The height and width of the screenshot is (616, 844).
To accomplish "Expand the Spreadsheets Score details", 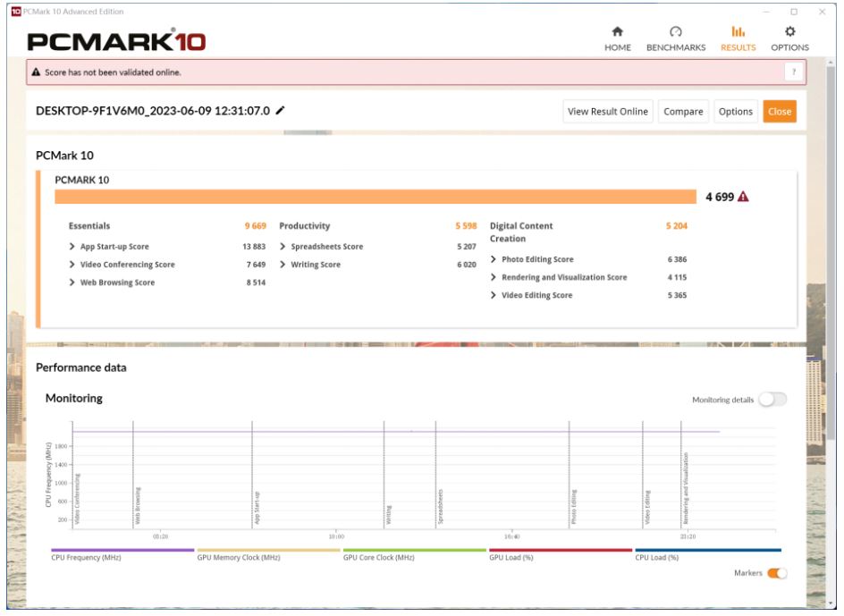I will [283, 247].
